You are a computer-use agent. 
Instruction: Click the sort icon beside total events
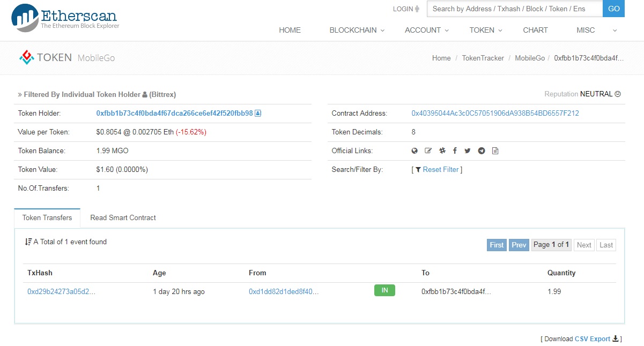click(x=28, y=242)
